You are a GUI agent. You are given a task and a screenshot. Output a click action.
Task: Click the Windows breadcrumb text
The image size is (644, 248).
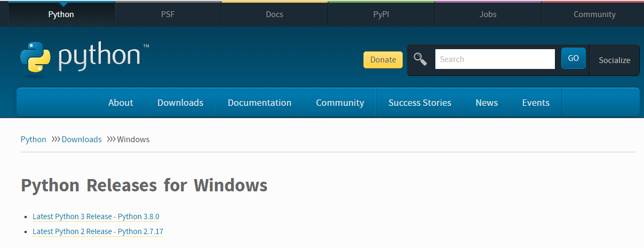(133, 139)
